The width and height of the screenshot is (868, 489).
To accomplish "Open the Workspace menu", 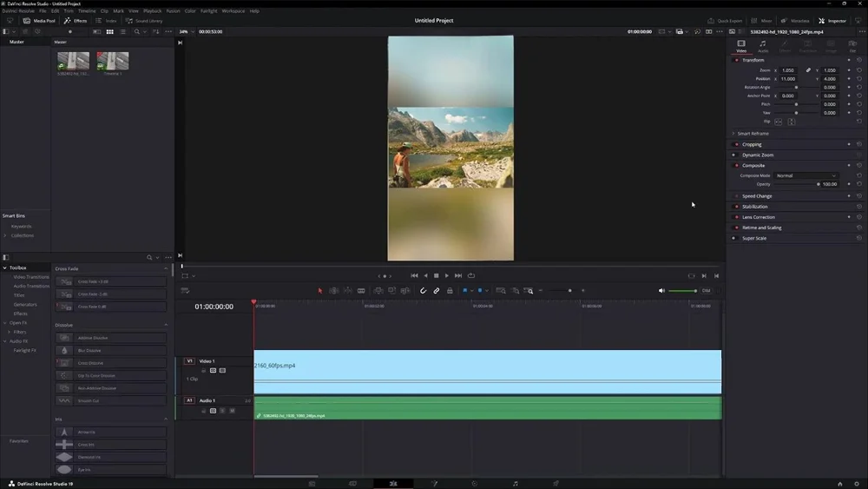I will coord(233,10).
